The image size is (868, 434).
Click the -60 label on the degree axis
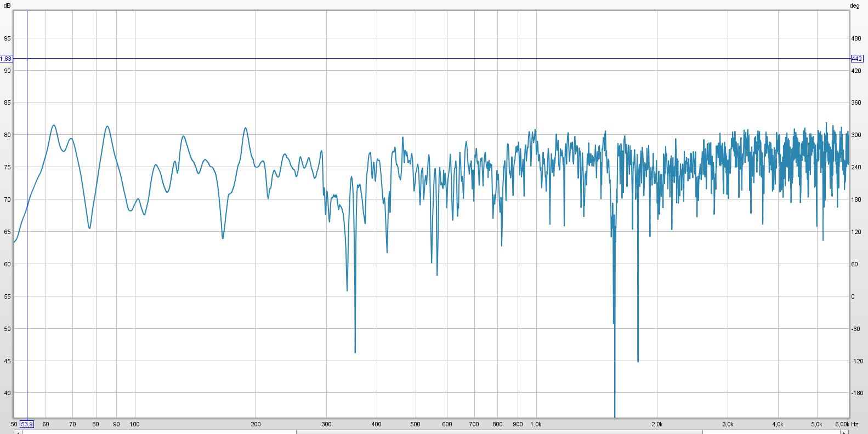(x=856, y=329)
